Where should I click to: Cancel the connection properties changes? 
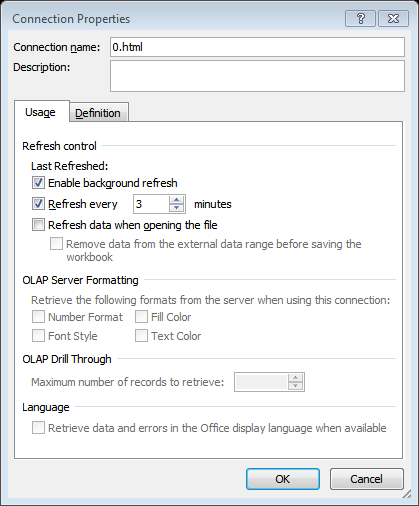(366, 479)
